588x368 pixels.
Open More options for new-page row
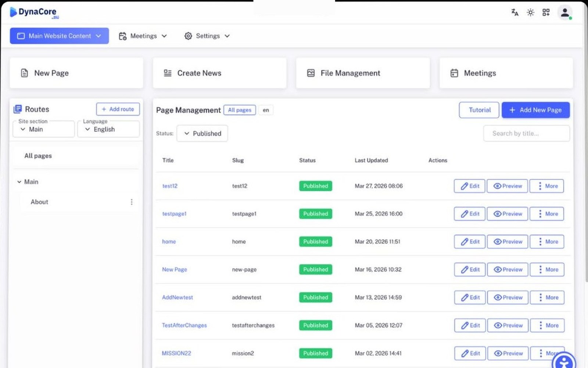(547, 269)
